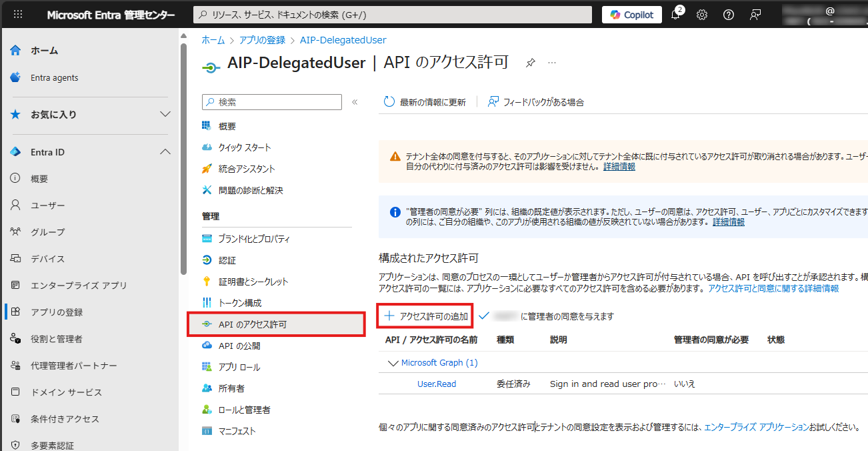The image size is (868, 451).
Task: Sort by API / アクセス許可の名前 column header
Action: [431, 340]
